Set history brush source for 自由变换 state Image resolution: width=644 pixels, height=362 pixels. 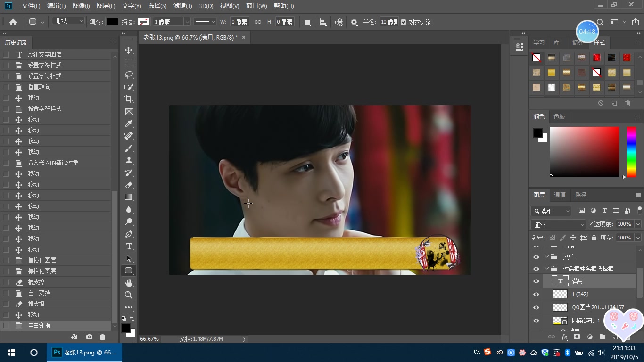(x=6, y=325)
